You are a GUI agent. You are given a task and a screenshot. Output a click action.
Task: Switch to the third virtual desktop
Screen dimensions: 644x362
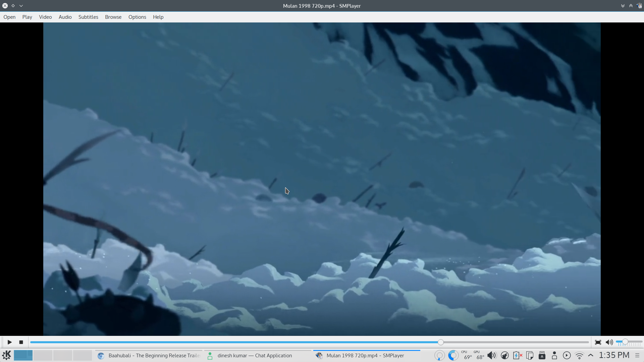[63, 355]
